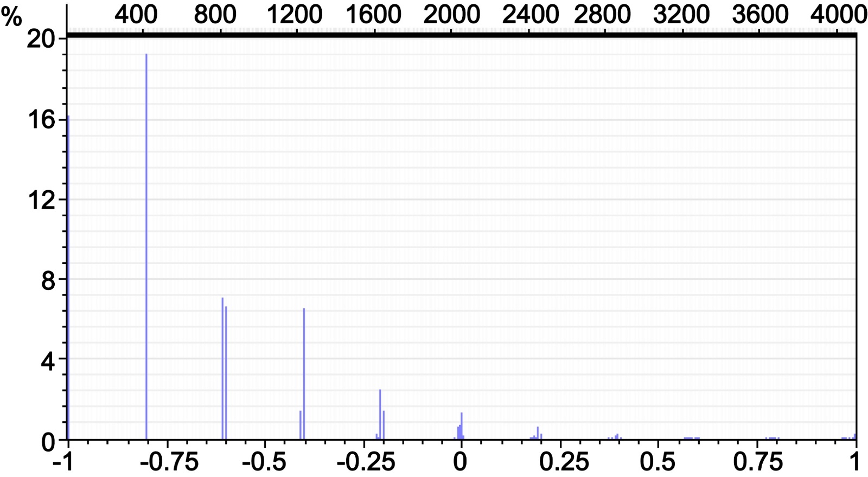
Task: Click the y-axis label '4'
Action: tap(48, 360)
